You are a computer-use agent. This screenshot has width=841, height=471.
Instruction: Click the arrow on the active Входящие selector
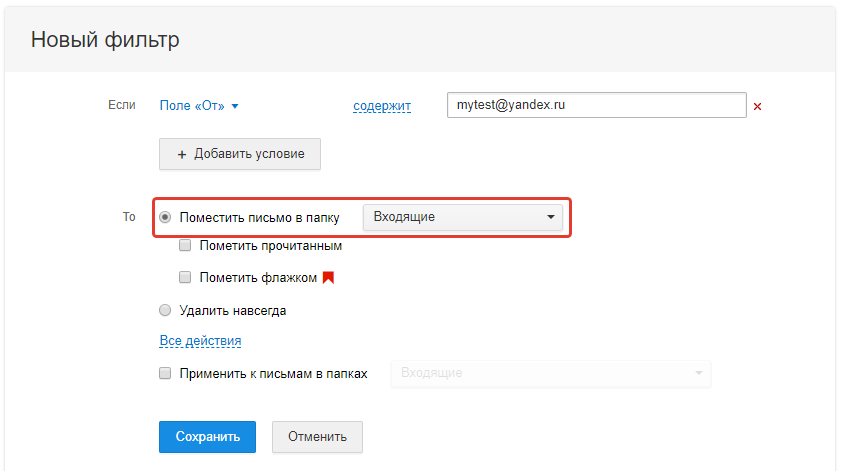(550, 217)
